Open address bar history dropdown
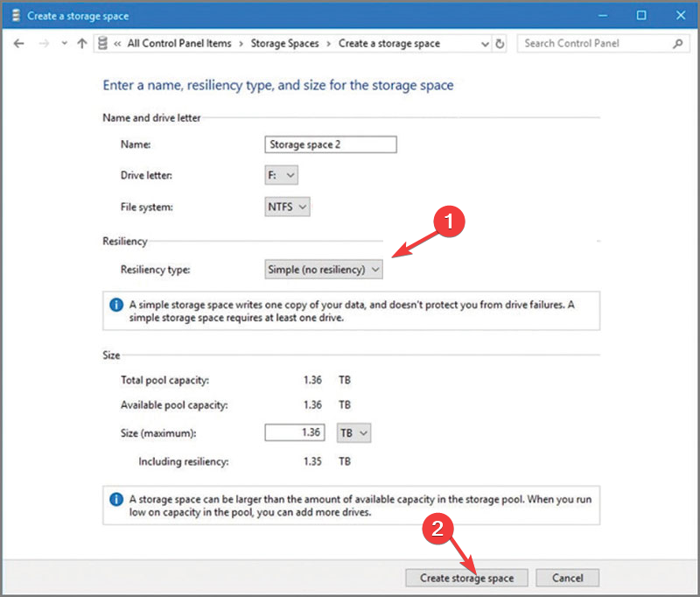 pyautogui.click(x=485, y=44)
